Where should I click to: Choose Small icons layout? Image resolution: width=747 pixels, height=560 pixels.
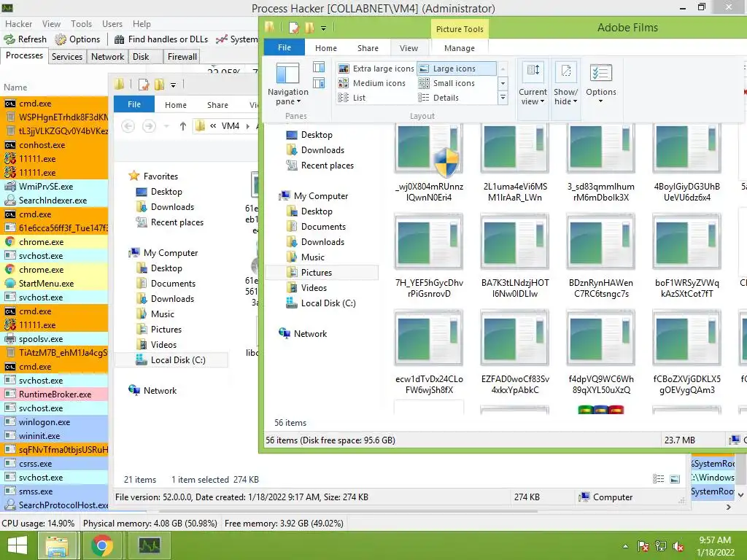pos(446,83)
